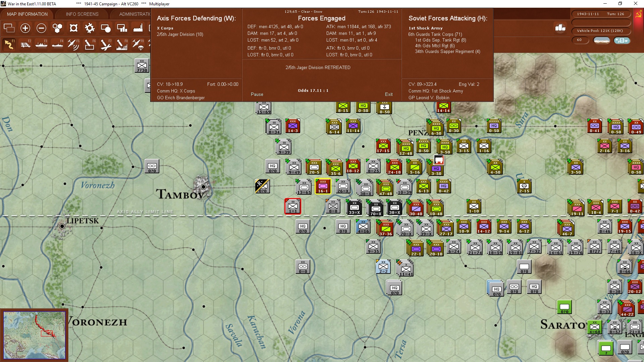Click the minimap thumbnail
This screenshot has height=362, width=644.
tap(34, 335)
